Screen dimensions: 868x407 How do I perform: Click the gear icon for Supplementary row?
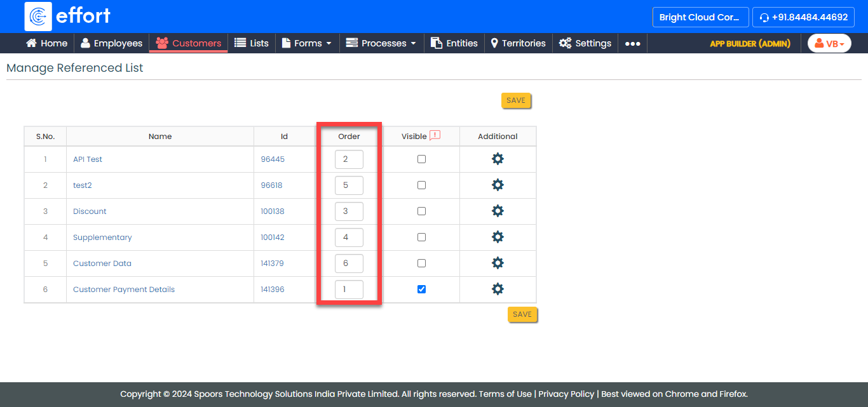click(x=498, y=237)
